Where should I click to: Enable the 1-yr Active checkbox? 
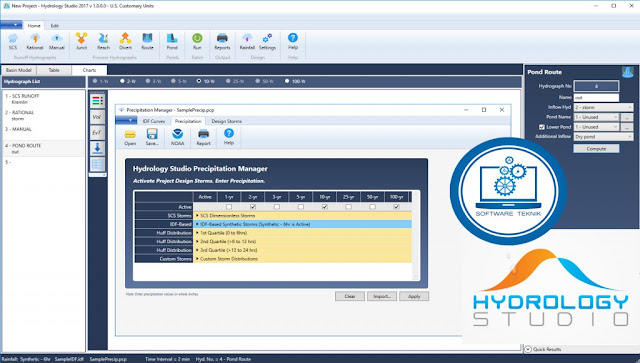point(229,207)
